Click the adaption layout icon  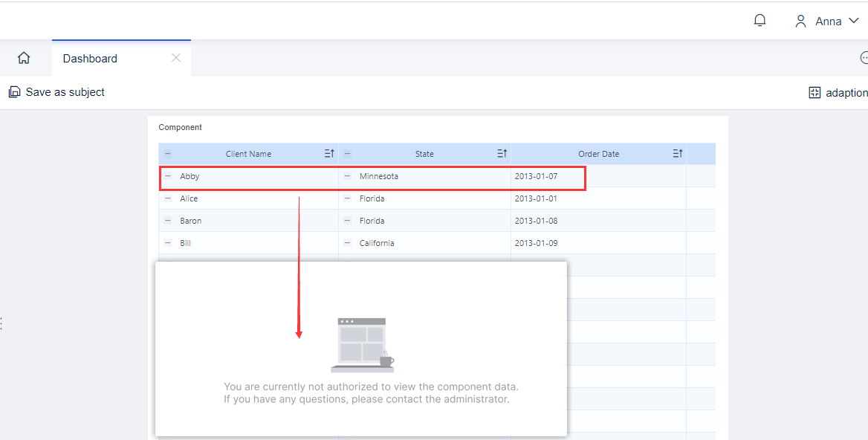(816, 92)
